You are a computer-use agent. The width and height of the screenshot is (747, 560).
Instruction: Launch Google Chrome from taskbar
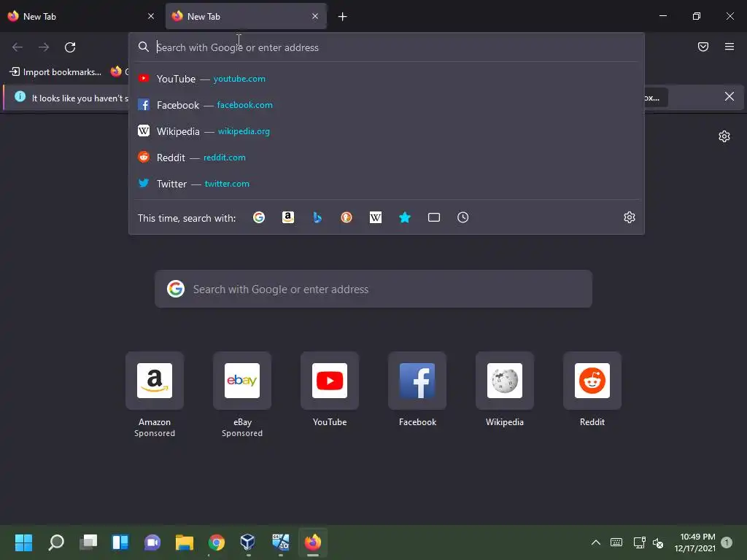[216, 542]
